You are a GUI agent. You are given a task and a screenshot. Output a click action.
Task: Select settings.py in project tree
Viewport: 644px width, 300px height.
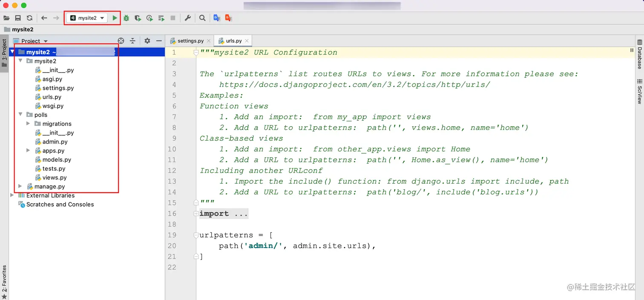[58, 88]
